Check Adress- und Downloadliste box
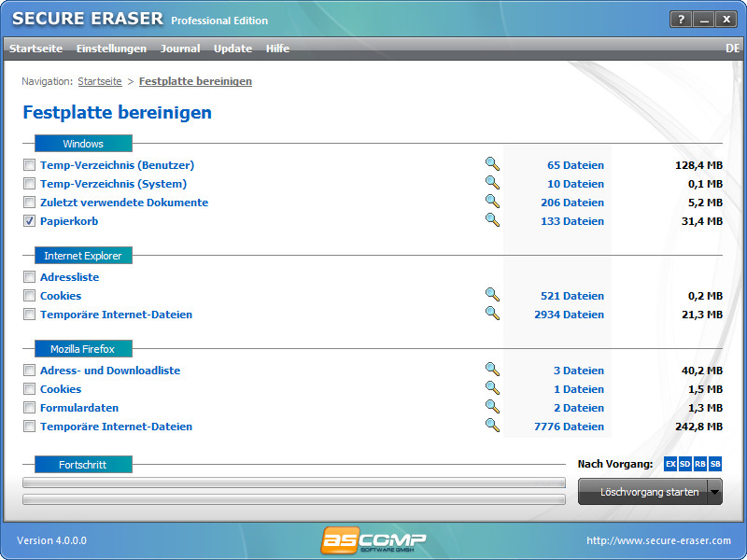Viewport: 747px width, 560px height. coord(30,371)
